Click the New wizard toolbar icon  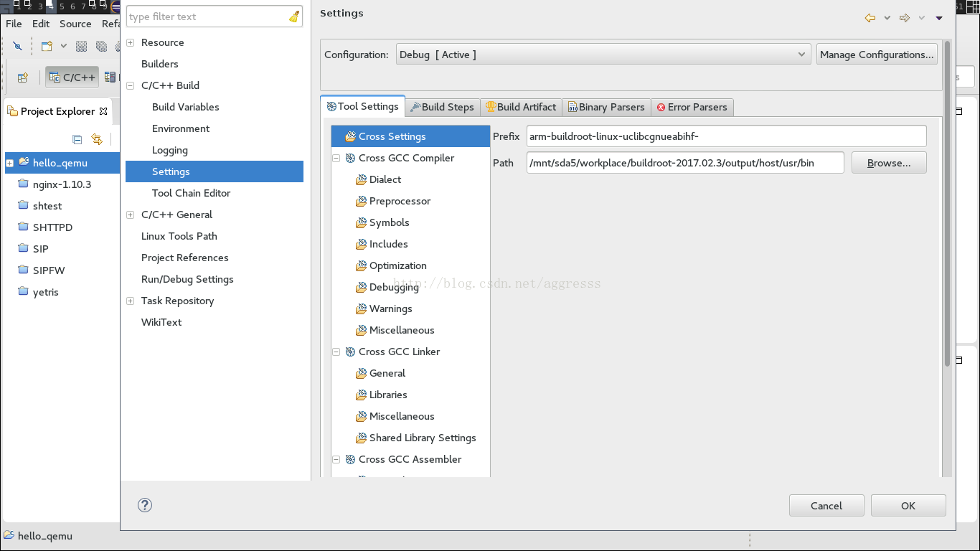click(47, 46)
